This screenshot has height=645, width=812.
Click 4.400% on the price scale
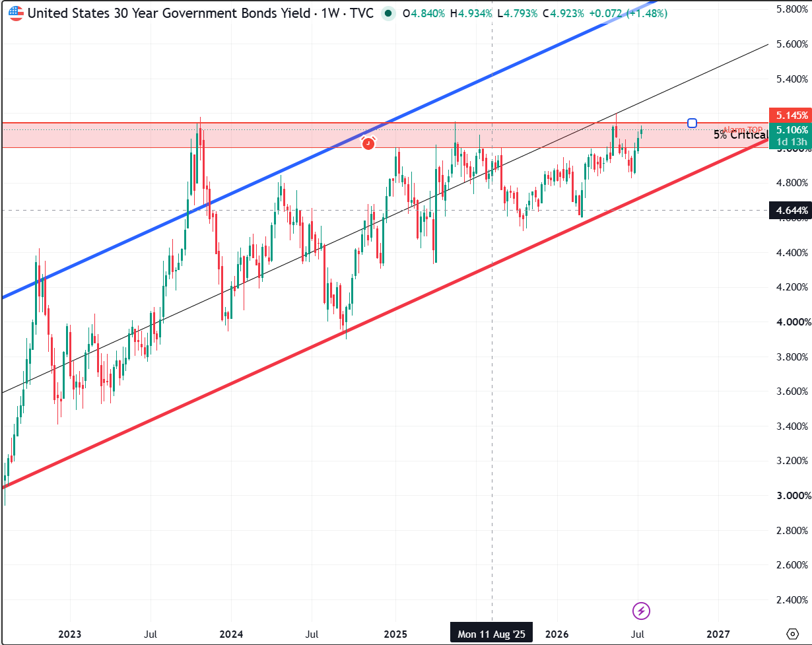tap(792, 252)
